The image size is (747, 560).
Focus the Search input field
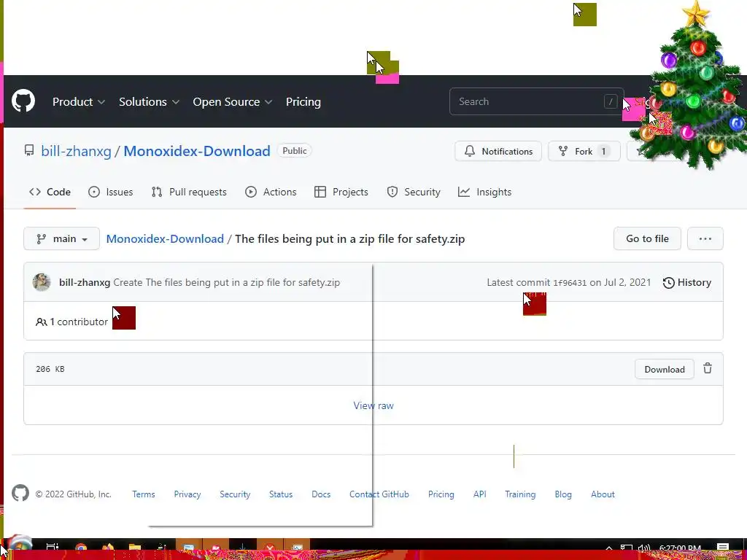(536, 101)
